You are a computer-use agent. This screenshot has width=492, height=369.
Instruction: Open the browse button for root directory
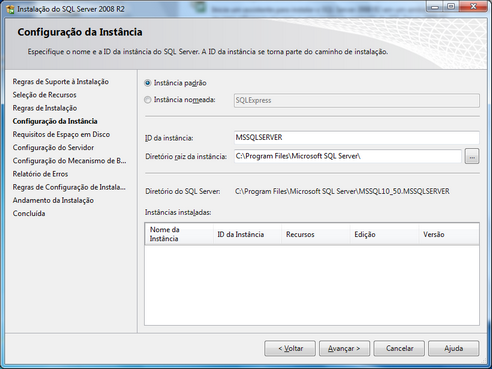[472, 156]
